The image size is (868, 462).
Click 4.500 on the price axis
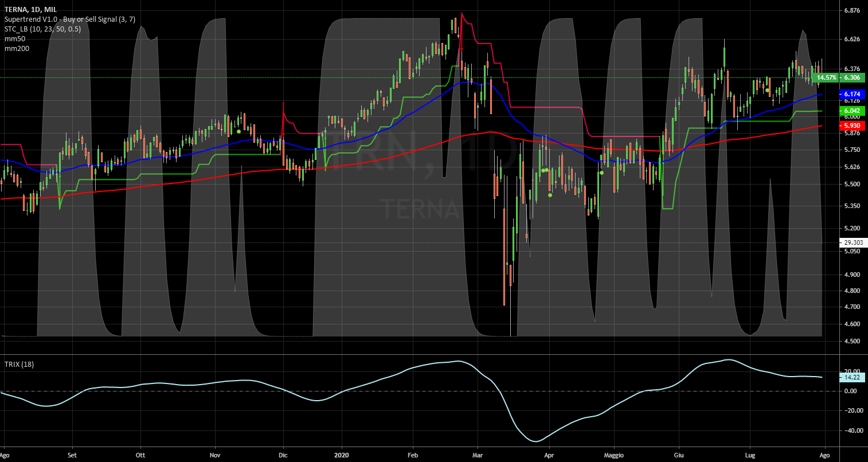tap(851, 341)
